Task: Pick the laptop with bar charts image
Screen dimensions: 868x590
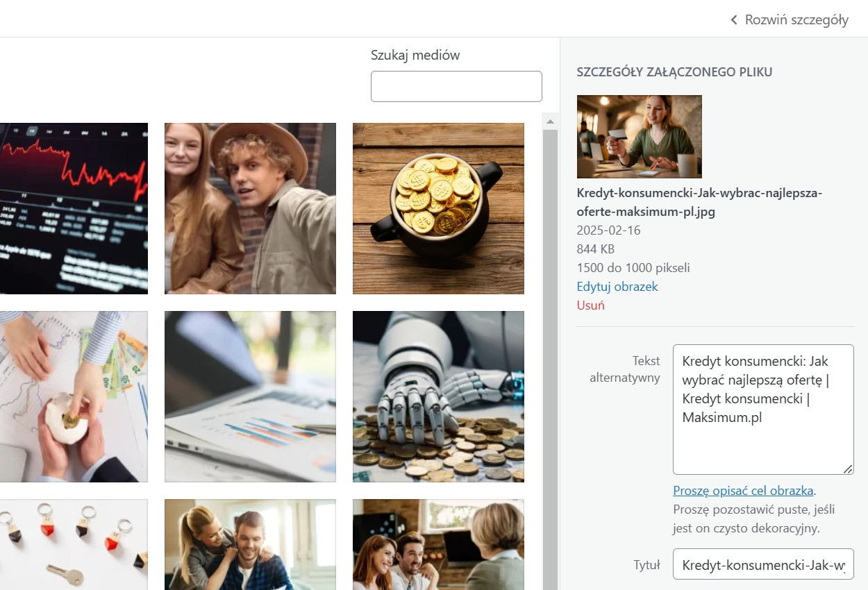Action: pyautogui.click(x=250, y=396)
